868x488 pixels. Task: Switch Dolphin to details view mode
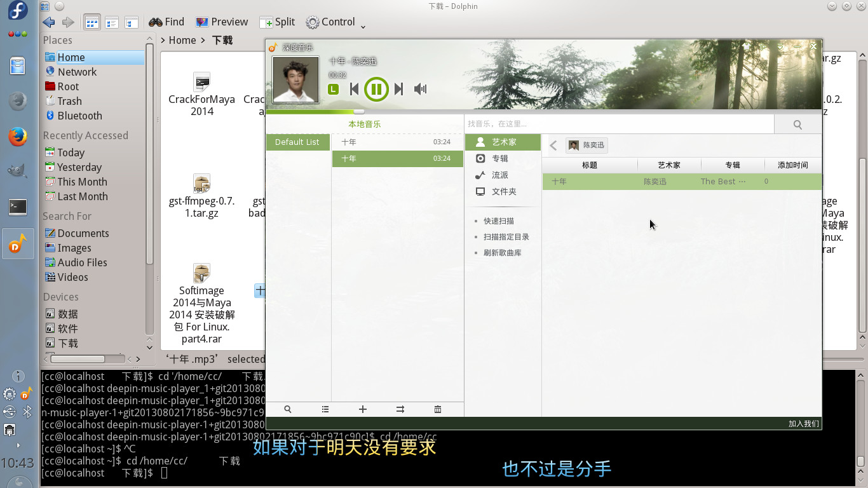point(132,22)
